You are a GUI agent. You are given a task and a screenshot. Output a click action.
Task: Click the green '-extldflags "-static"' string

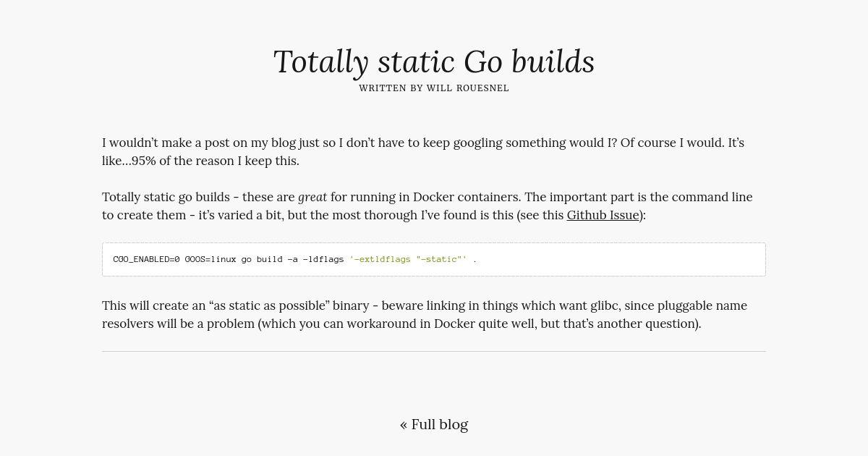coord(408,259)
